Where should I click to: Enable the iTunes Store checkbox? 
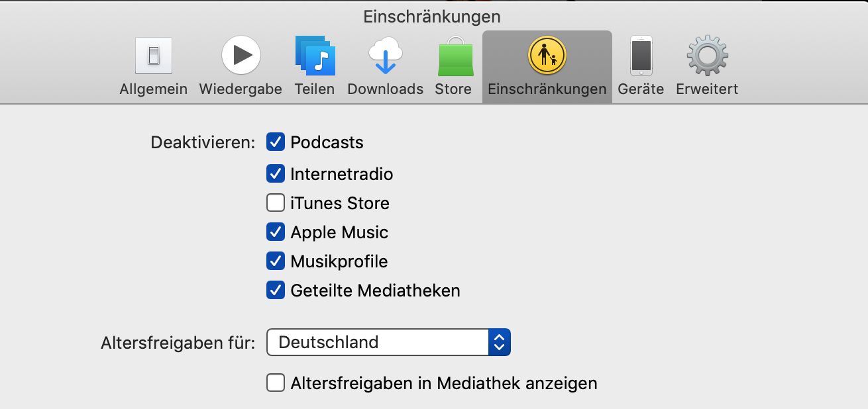coord(276,203)
